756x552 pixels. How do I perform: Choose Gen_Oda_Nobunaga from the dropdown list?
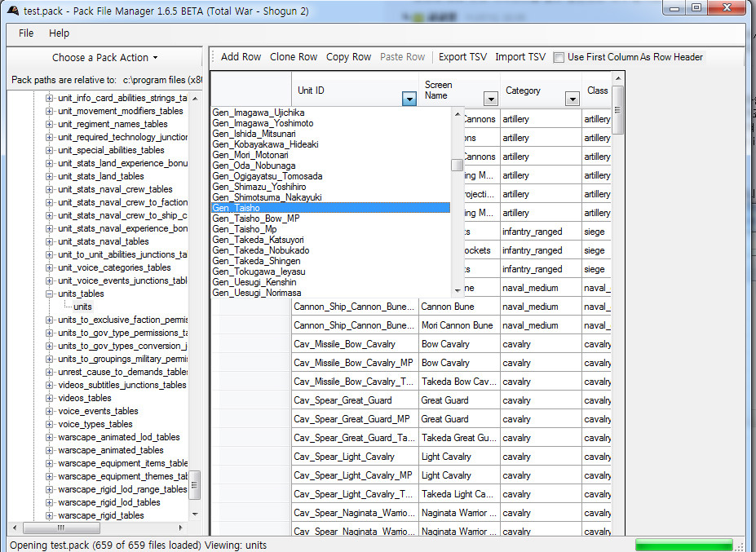point(254,166)
